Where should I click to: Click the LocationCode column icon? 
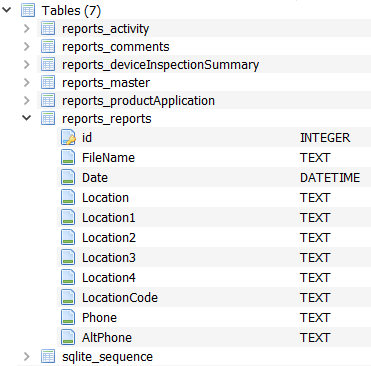click(68, 297)
